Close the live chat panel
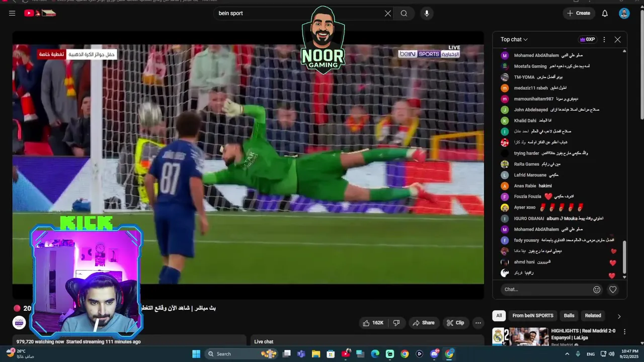Screen dimensions: 644x362 pyautogui.click(x=617, y=39)
